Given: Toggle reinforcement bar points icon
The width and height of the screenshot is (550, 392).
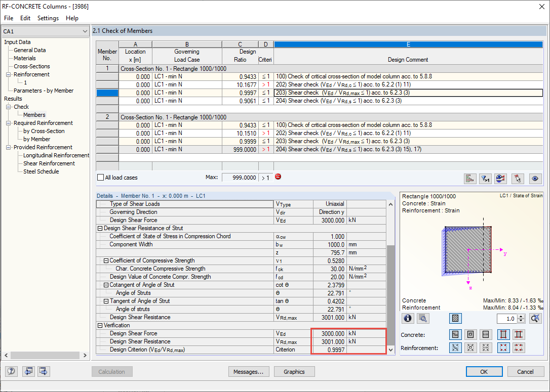Looking at the screenshot, I should coord(503,347).
